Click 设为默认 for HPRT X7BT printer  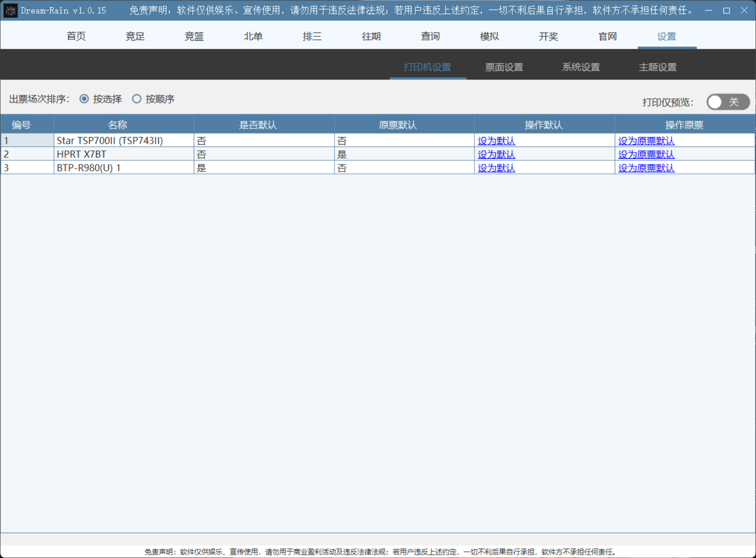pyautogui.click(x=496, y=155)
